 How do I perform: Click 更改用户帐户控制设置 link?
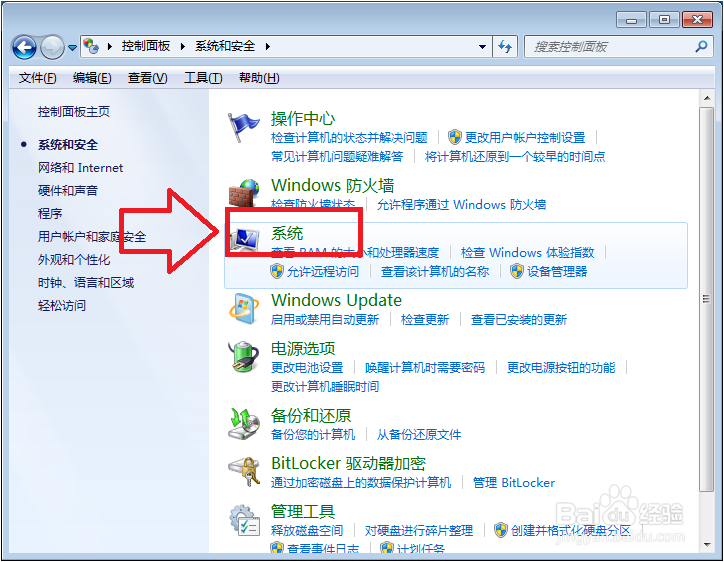tap(525, 138)
